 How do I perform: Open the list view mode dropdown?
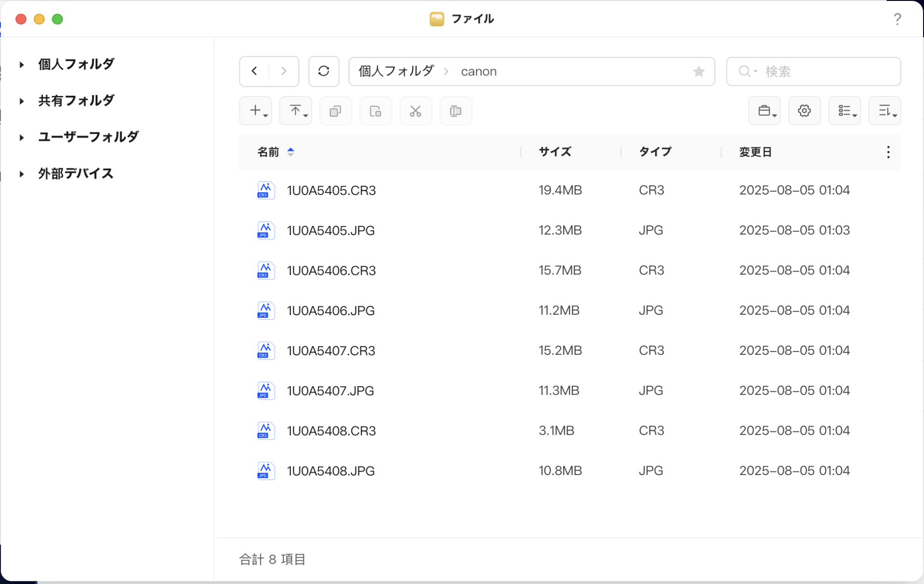point(844,111)
